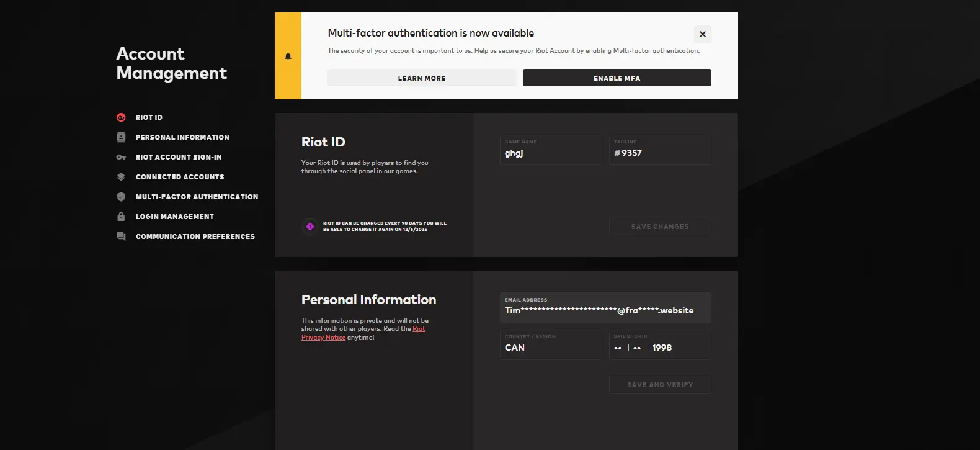Open the Riot Privacy Notice link

pyautogui.click(x=323, y=337)
